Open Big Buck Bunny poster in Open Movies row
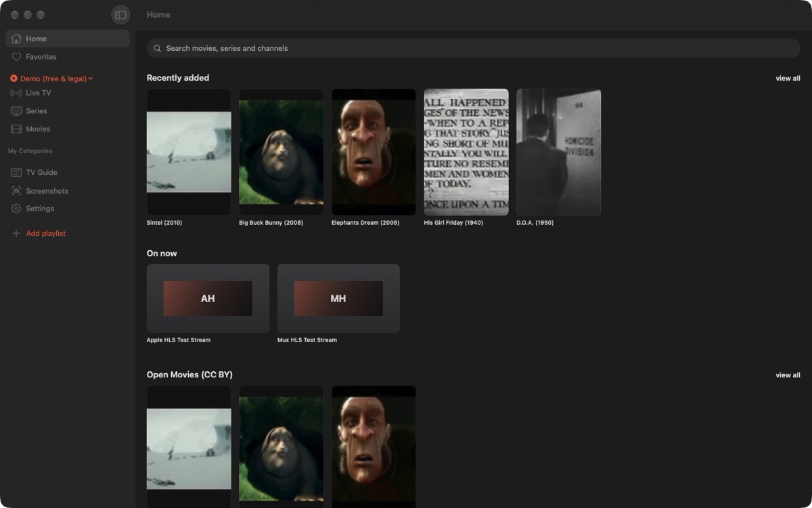The image size is (812, 508). coord(281,447)
